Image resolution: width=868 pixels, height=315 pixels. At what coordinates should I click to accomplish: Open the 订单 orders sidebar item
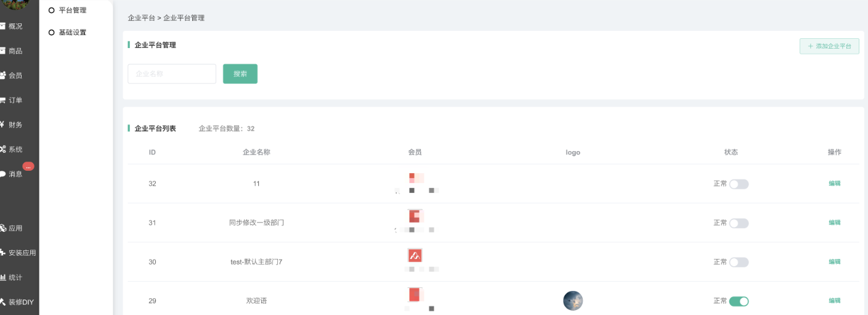click(x=12, y=100)
